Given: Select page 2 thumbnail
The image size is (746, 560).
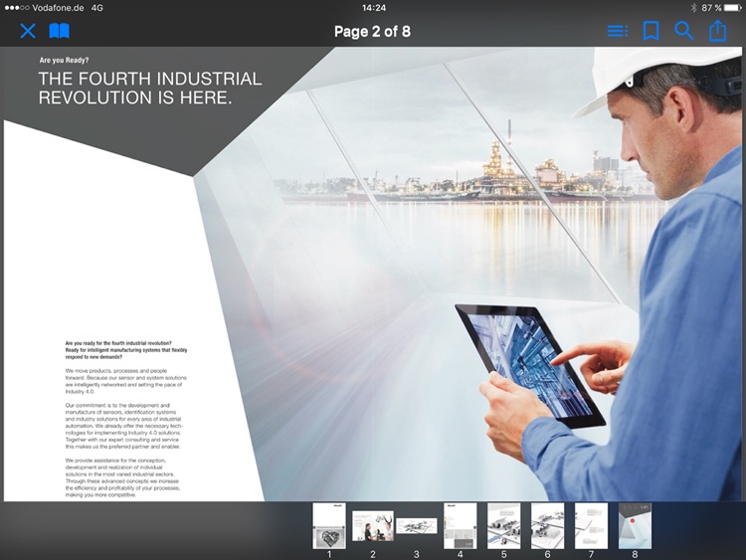Looking at the screenshot, I should pyautogui.click(x=373, y=526).
